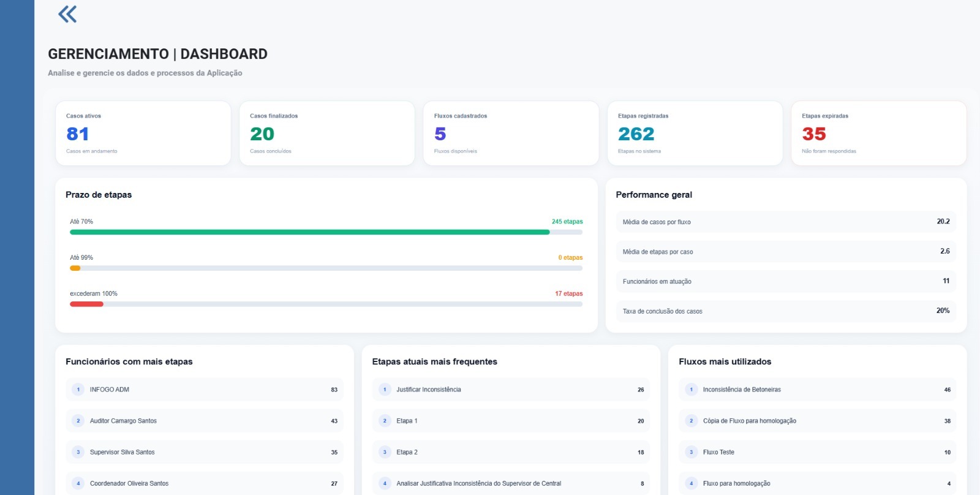Select the INFOGO ADM employee name
The width and height of the screenshot is (980, 495).
[110, 390]
